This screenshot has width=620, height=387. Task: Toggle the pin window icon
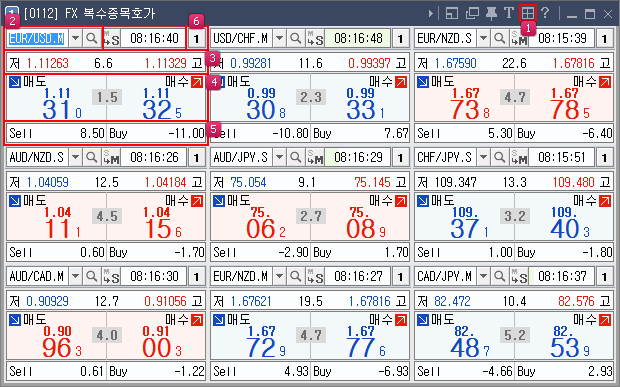pos(491,13)
